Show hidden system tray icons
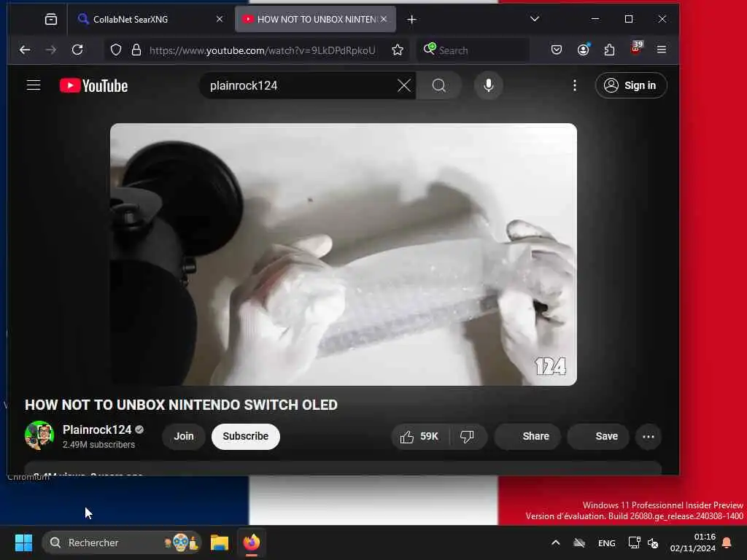The height and width of the screenshot is (560, 747). [x=555, y=542]
